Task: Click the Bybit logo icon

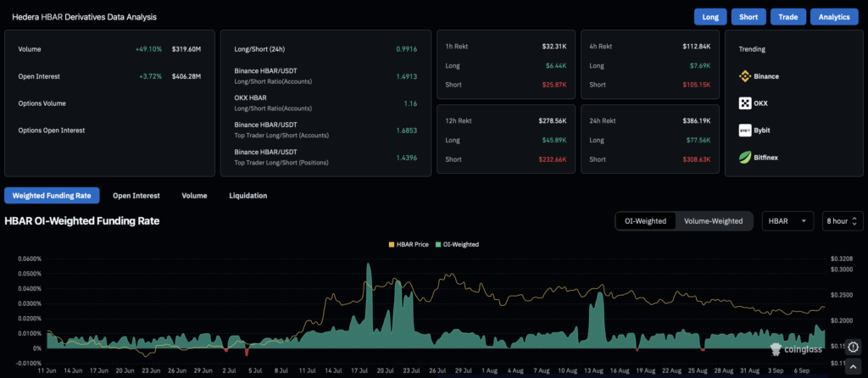Action: click(744, 131)
